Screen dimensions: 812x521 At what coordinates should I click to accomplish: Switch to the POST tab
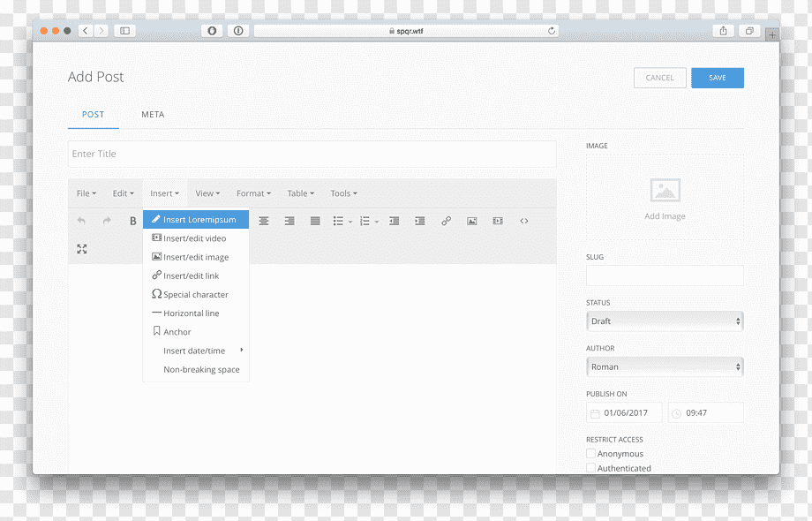click(x=94, y=115)
